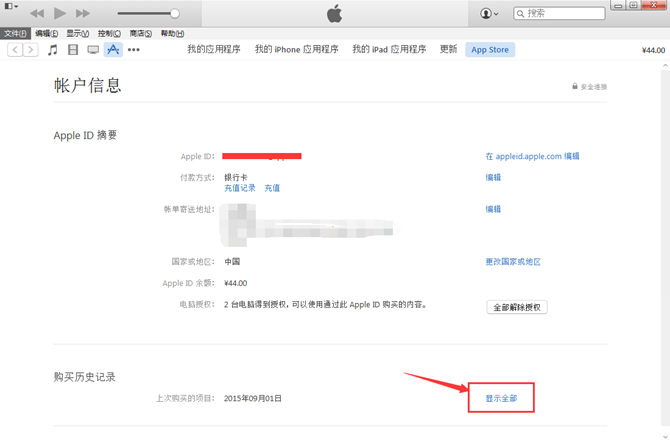Image resolution: width=670 pixels, height=442 pixels.
Task: Switch to 我的 iPhone 应用程序 tab
Action: click(x=297, y=50)
